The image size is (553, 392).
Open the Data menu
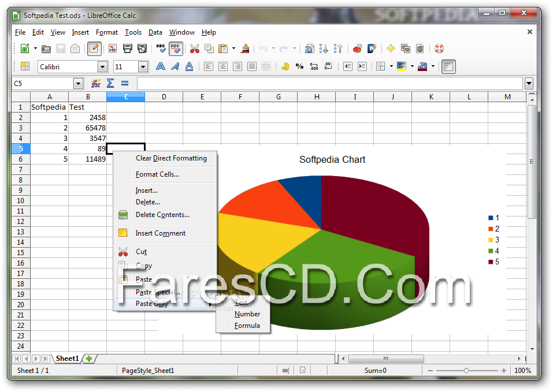coord(155,32)
